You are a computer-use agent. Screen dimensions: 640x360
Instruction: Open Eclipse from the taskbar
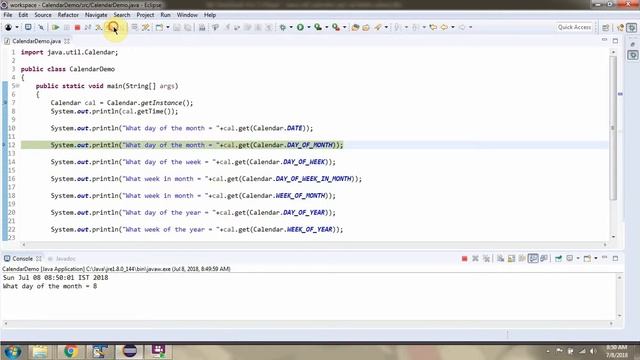pos(129,351)
